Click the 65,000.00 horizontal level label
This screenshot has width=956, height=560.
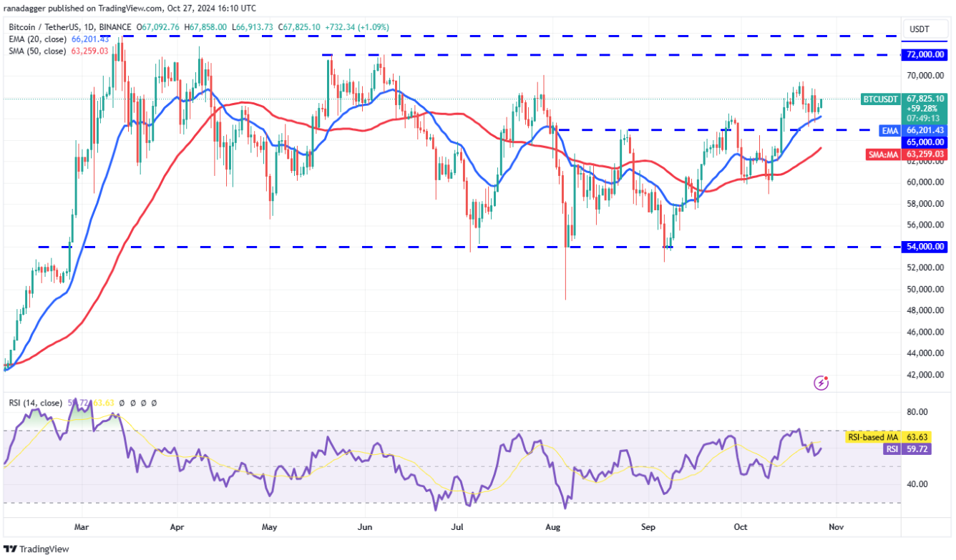click(926, 142)
